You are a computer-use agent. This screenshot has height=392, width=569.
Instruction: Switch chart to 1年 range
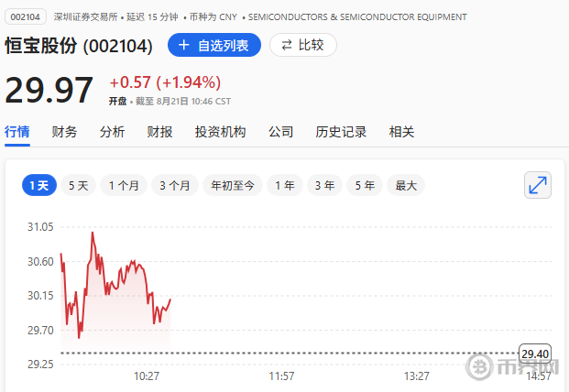(x=285, y=185)
